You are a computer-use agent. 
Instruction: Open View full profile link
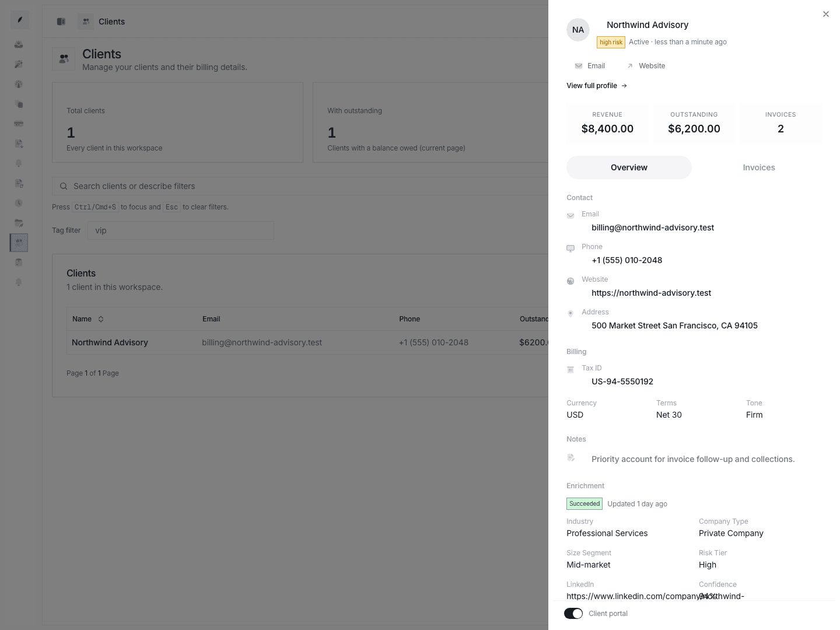(x=597, y=86)
